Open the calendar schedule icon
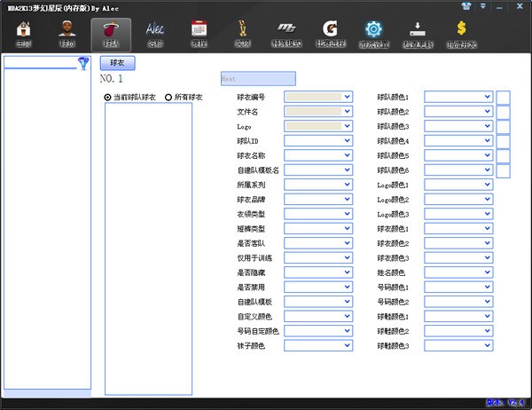The image size is (532, 410). [x=199, y=35]
